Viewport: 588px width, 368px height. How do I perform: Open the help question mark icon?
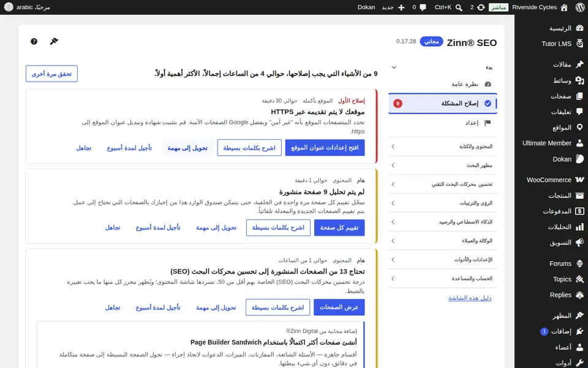[34, 41]
